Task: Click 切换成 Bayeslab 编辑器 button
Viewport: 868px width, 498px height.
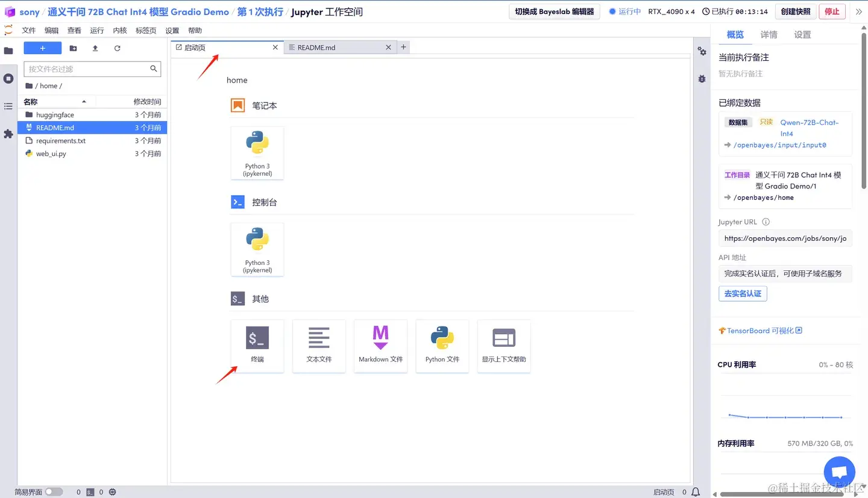Action: tap(554, 11)
